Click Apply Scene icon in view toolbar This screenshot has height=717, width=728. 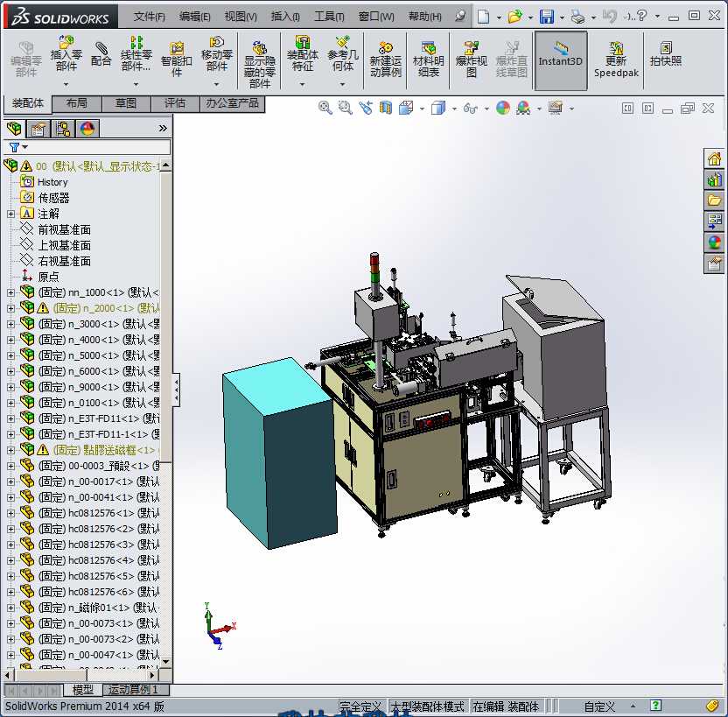pos(523,109)
